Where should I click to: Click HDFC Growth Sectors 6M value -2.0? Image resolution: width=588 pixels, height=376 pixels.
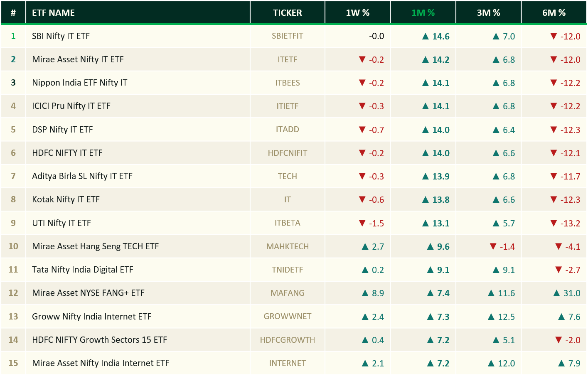pyautogui.click(x=568, y=340)
